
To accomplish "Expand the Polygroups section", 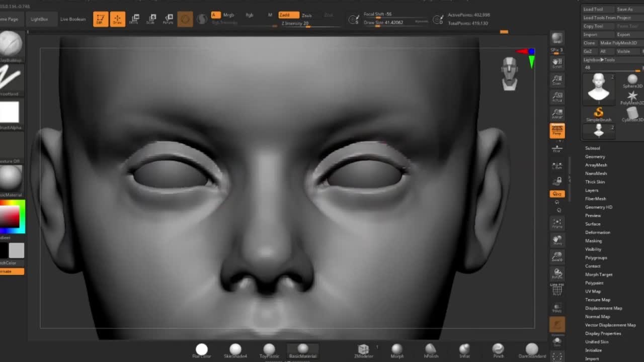I will pos(596,258).
